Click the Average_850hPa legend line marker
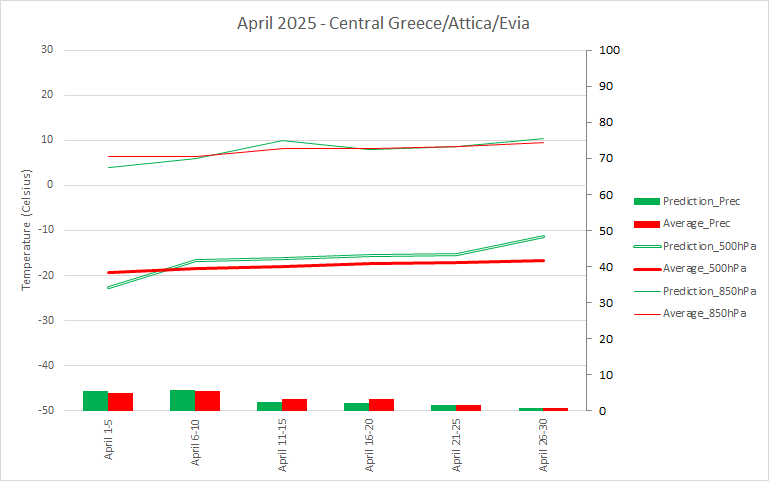Viewport: 769px width, 481px height. click(x=646, y=314)
